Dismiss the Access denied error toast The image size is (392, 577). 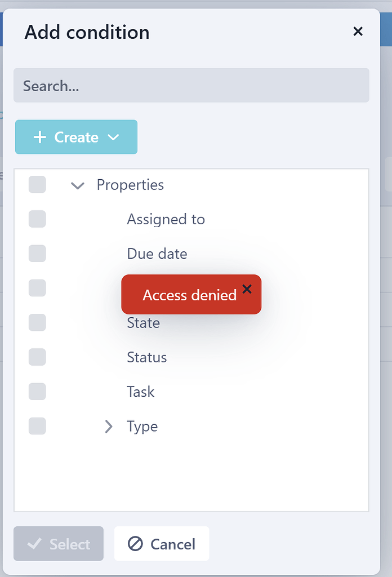(247, 288)
